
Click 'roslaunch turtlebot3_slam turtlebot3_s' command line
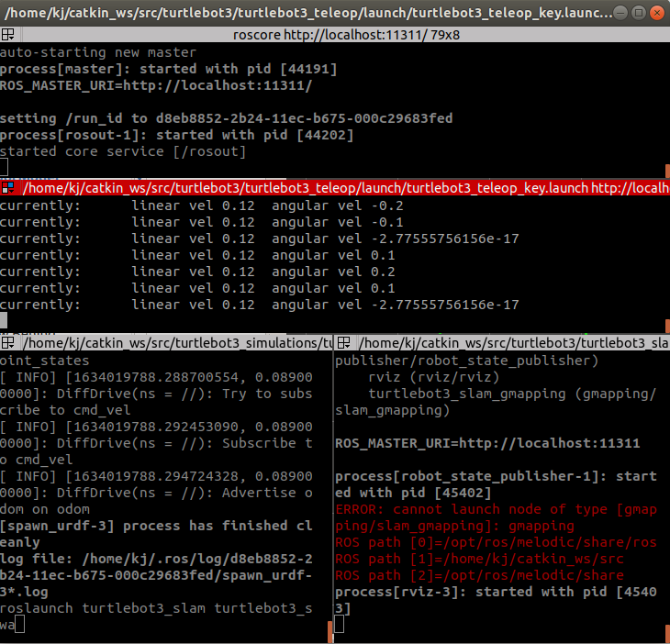pos(156,608)
